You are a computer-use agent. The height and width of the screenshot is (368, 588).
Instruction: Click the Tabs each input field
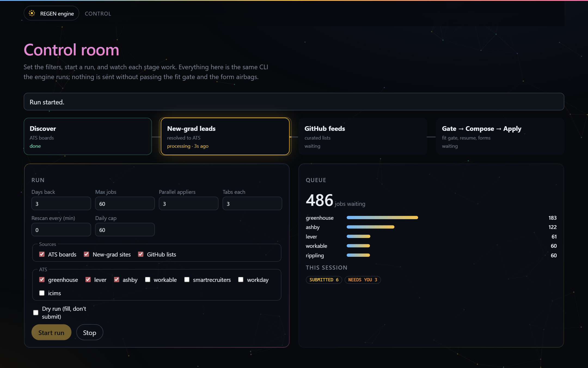point(252,204)
